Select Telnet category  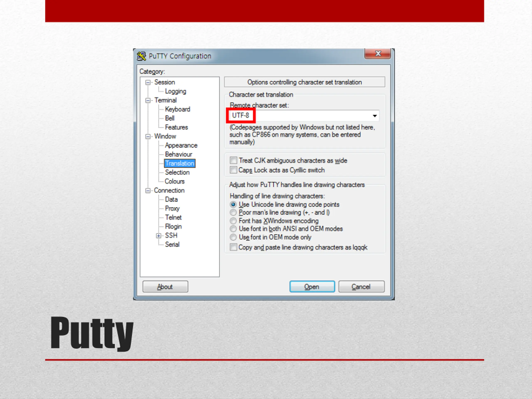coord(173,218)
